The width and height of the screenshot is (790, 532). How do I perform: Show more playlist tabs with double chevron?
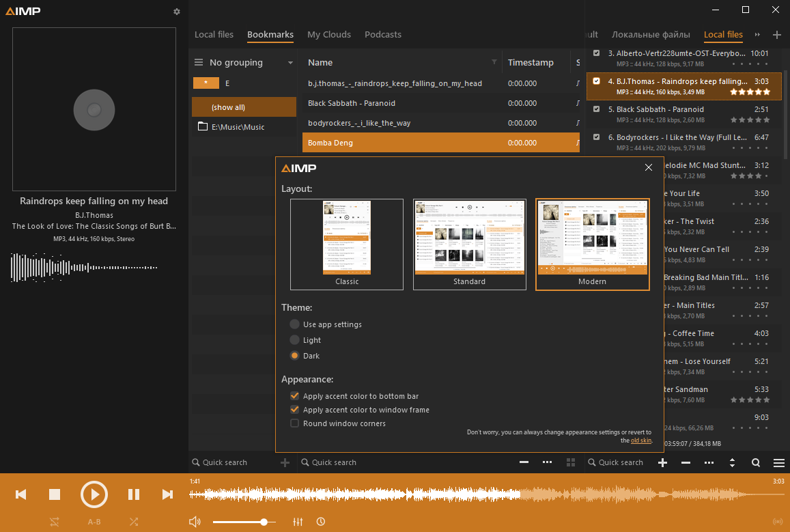coord(757,35)
